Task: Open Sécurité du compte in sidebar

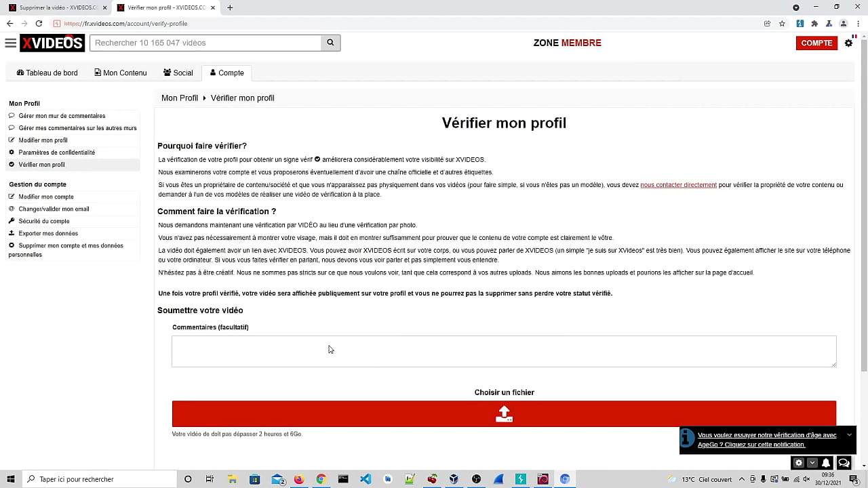Action: click(43, 221)
